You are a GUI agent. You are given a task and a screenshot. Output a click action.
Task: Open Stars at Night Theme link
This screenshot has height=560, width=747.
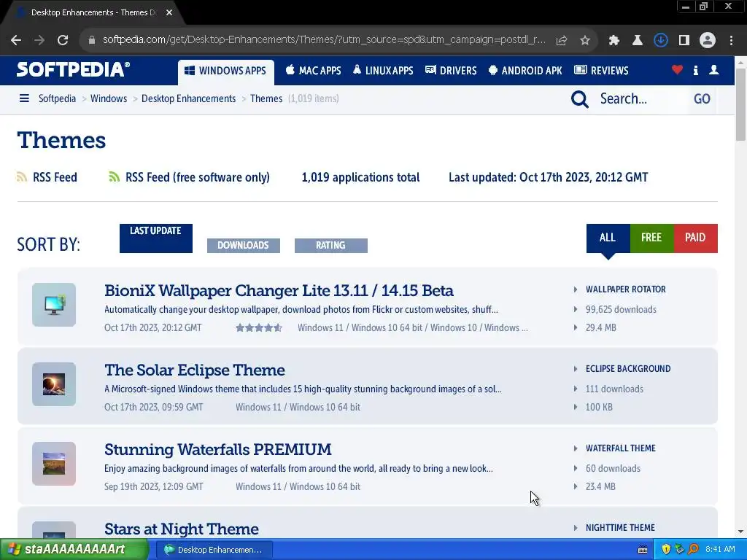coord(182,529)
